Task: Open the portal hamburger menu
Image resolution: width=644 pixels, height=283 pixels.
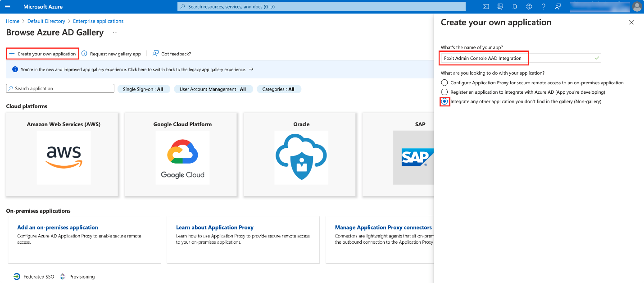Action: pyautogui.click(x=8, y=6)
